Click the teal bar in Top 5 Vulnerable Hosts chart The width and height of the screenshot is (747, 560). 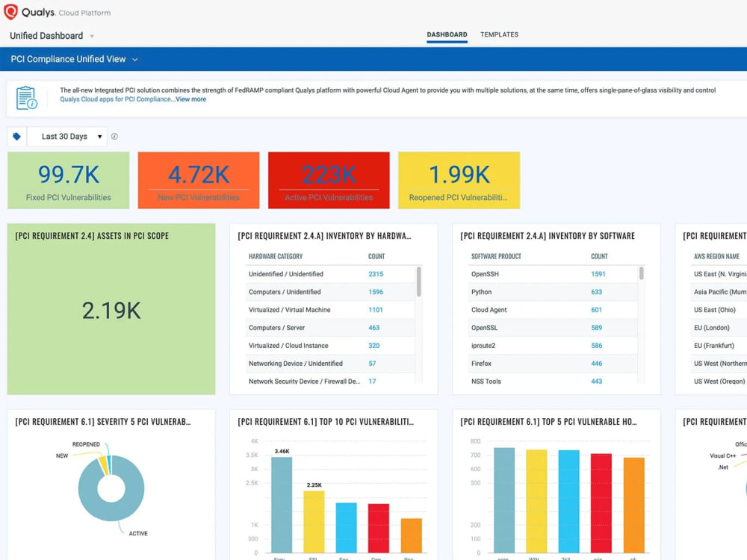click(504, 500)
